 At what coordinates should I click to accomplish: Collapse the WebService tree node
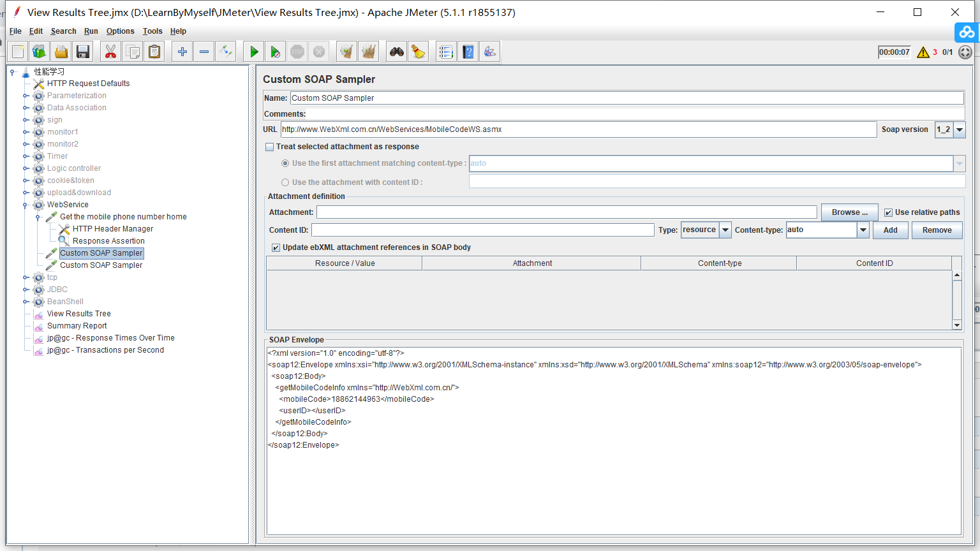point(26,205)
